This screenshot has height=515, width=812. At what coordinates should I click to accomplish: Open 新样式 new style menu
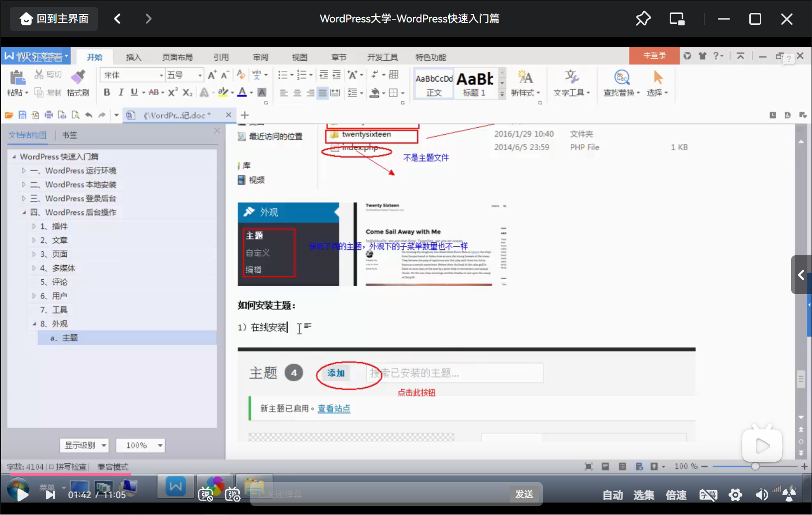tap(525, 84)
